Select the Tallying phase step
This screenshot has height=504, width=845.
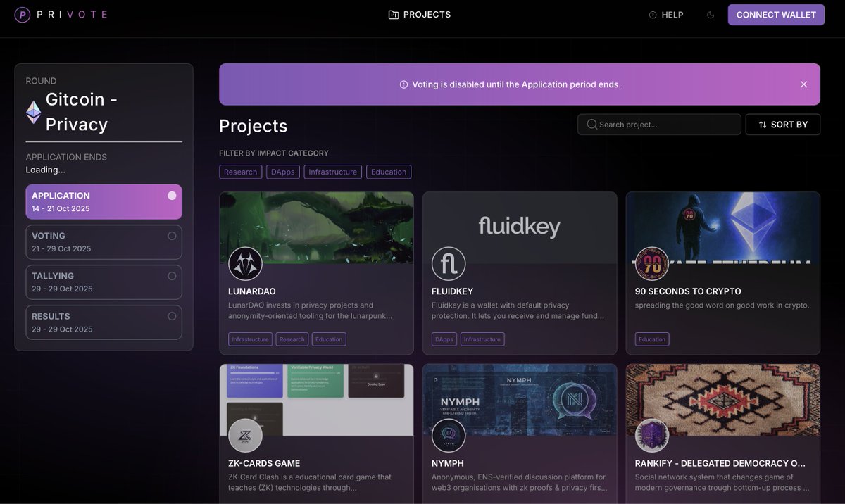click(104, 282)
